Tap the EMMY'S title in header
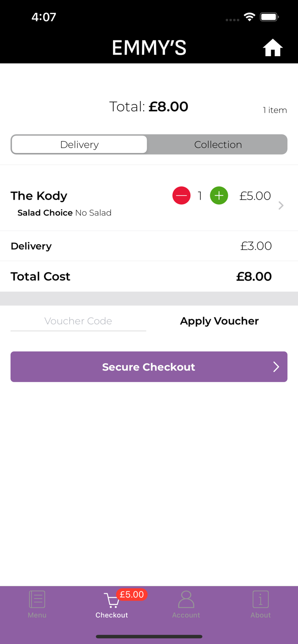Viewport: 298px width, 644px height. point(149,48)
